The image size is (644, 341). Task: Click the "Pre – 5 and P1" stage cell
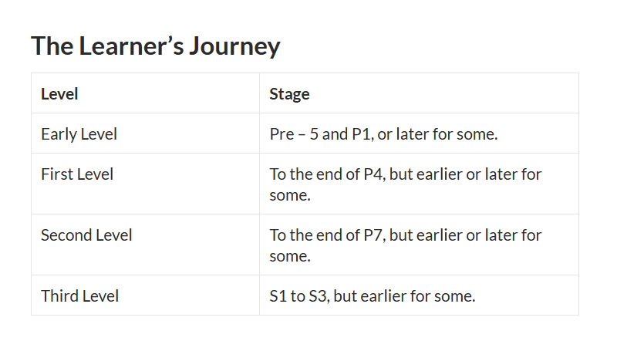pos(383,134)
